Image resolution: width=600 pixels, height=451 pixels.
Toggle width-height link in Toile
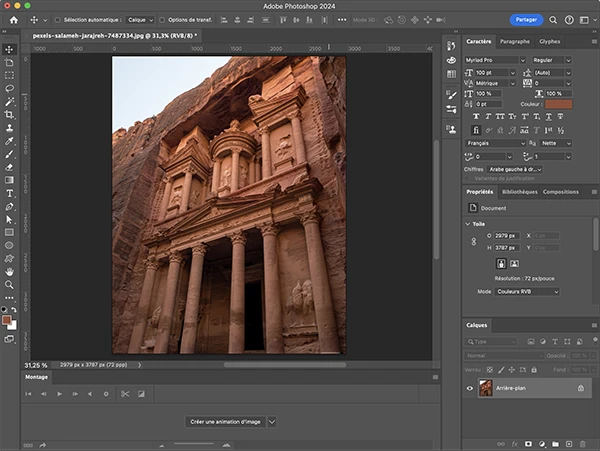(474, 242)
